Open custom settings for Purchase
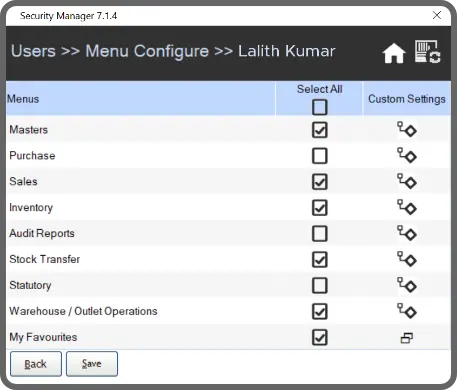 [x=407, y=155]
